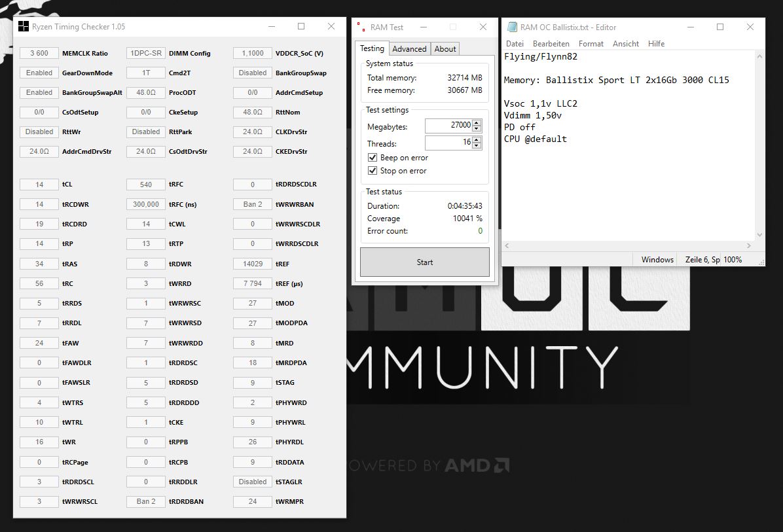Click the tSTAGLR Disabled field
This screenshot has height=532, width=783.
click(253, 482)
